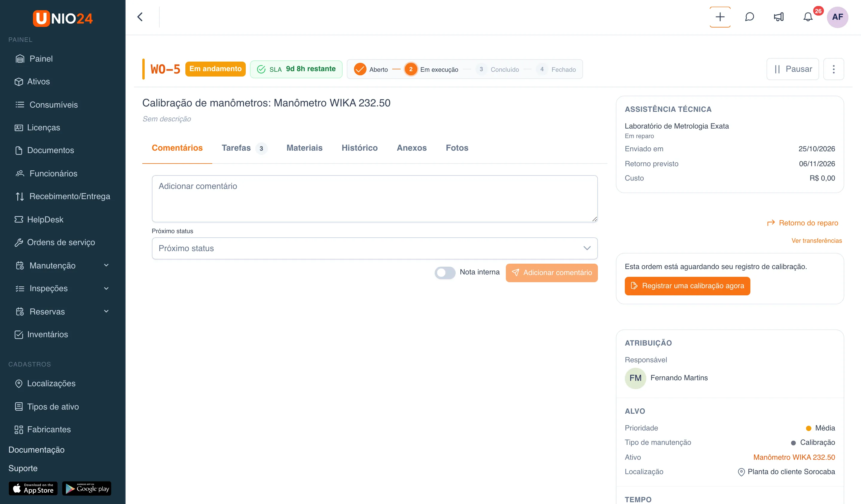Go back using the left arrow icon

tap(140, 17)
